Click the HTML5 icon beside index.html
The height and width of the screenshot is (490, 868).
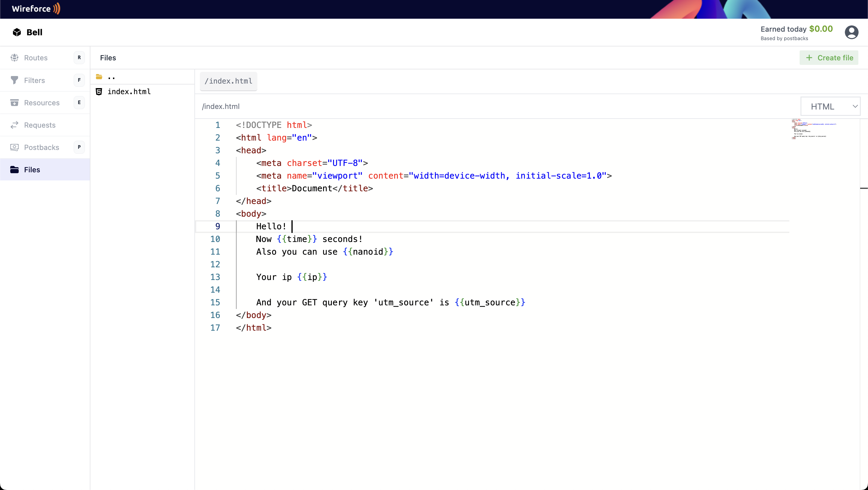(x=99, y=92)
